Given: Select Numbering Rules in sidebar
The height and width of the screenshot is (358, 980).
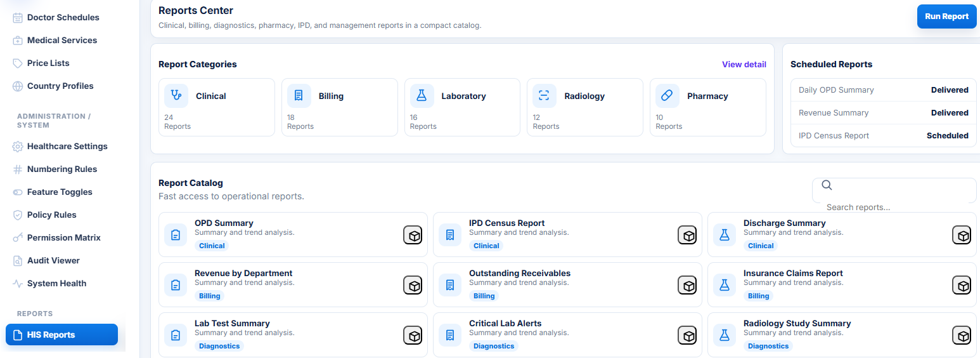Looking at the screenshot, I should pyautogui.click(x=62, y=169).
